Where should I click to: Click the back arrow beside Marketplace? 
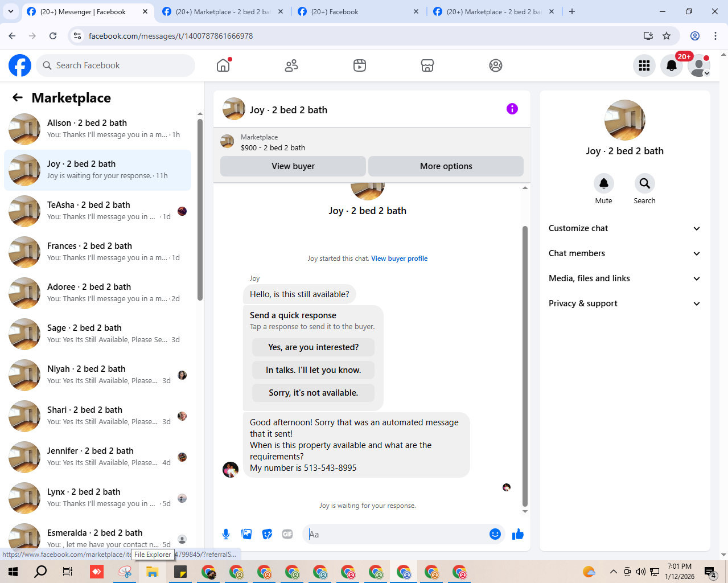point(18,97)
